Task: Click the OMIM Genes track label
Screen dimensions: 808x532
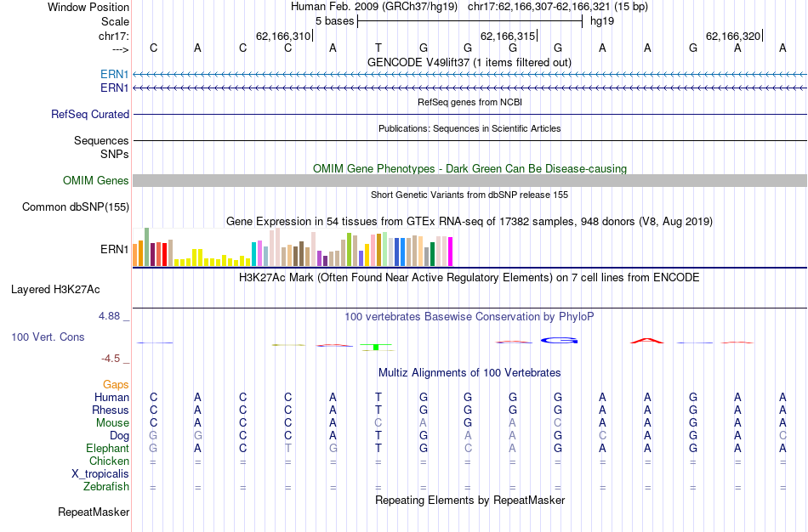Action: point(96,181)
